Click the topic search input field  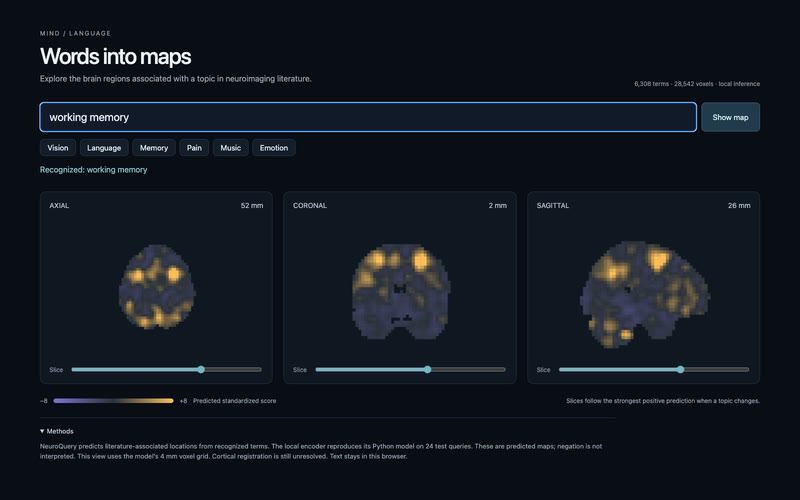368,117
